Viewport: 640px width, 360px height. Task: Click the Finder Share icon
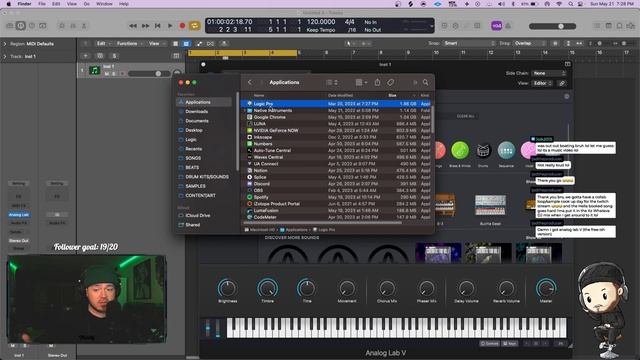pos(377,82)
